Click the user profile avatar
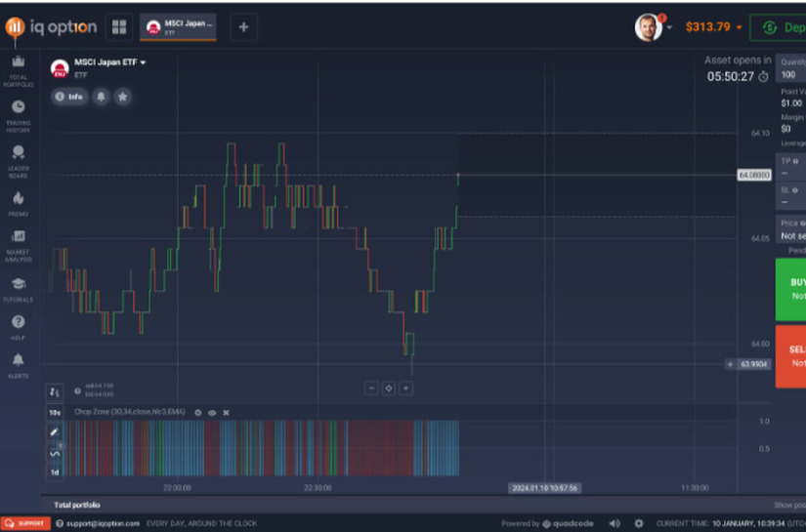Screen dimensions: 806x532 pos(648,26)
